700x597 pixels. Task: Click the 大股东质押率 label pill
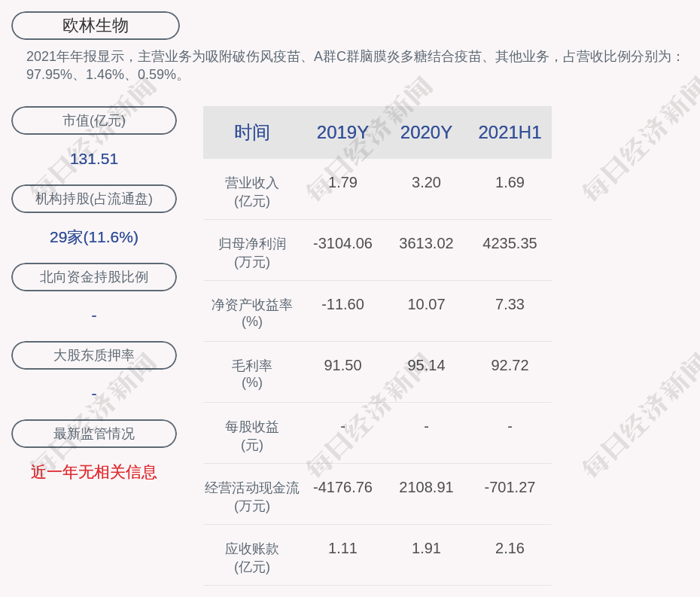94,355
